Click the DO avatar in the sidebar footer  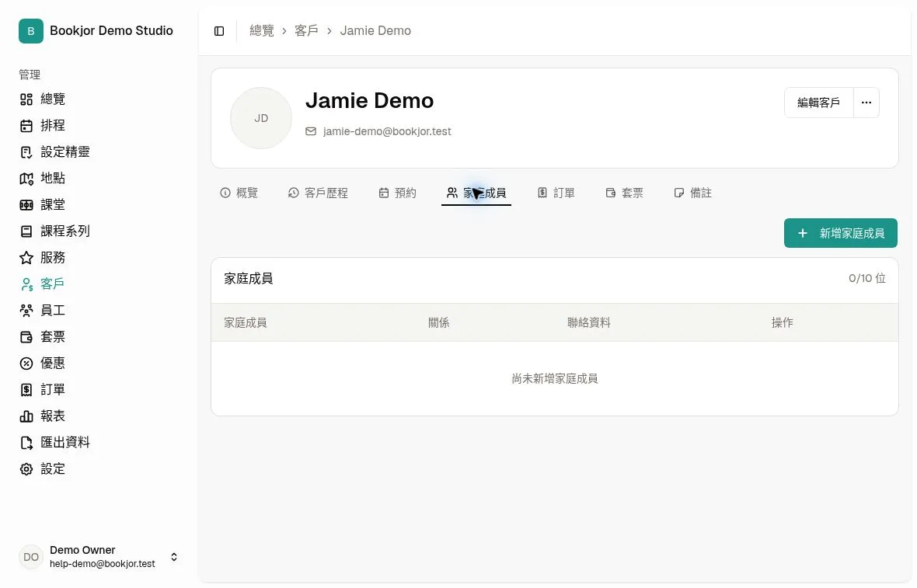click(31, 557)
